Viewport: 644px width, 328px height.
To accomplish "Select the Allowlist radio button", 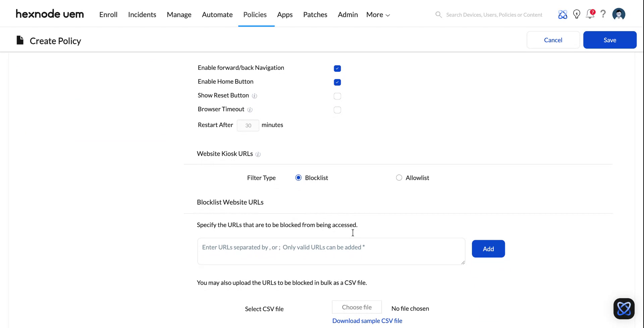I will tap(399, 177).
